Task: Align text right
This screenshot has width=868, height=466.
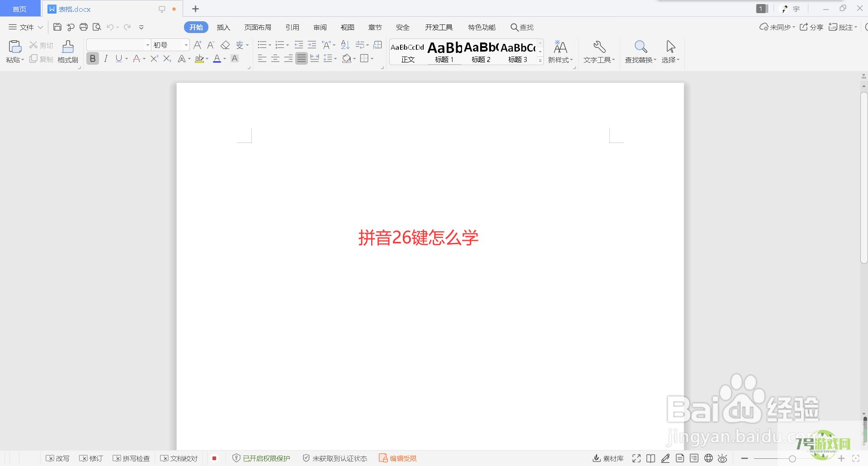Action: click(288, 58)
